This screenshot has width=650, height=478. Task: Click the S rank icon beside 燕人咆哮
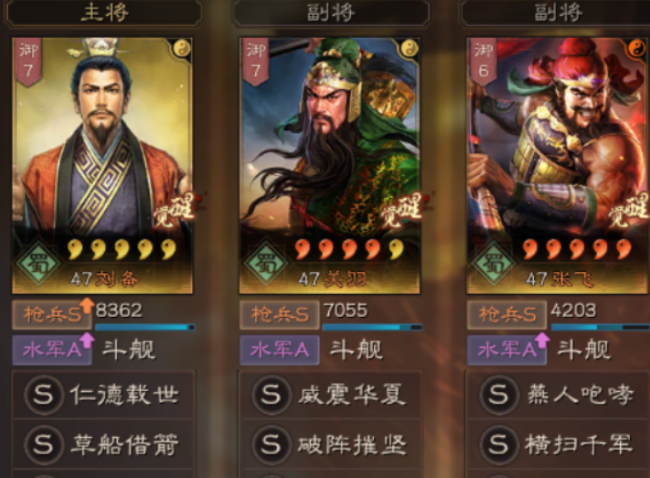[499, 394]
